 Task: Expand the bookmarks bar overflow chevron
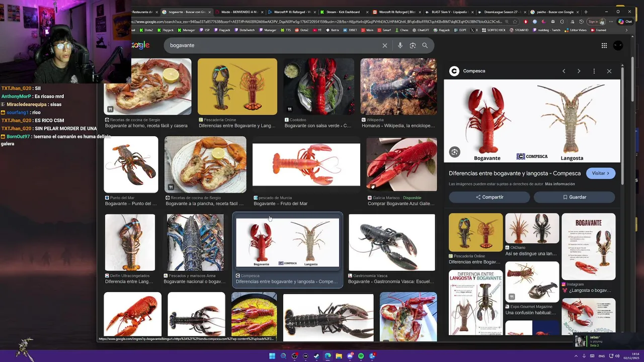626,30
